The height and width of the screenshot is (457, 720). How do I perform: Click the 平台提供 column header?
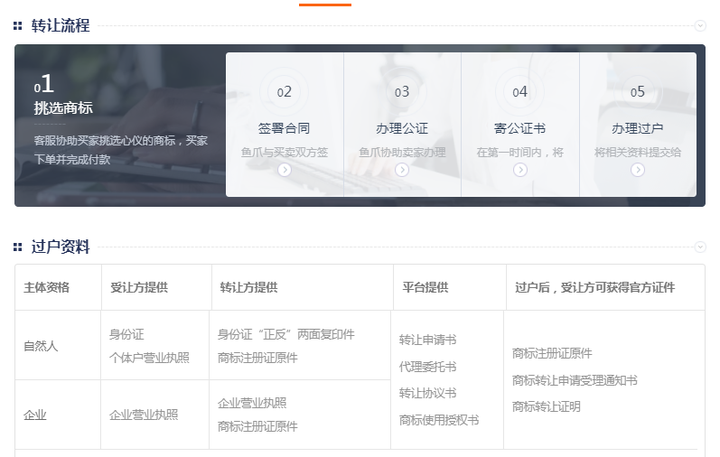pyautogui.click(x=425, y=288)
